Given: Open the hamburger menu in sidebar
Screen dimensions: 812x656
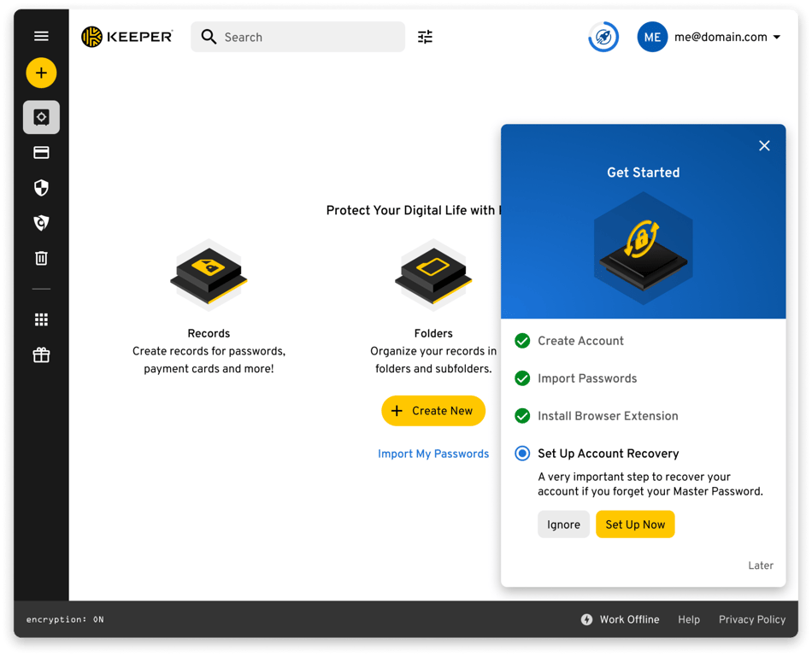Looking at the screenshot, I should (x=41, y=36).
